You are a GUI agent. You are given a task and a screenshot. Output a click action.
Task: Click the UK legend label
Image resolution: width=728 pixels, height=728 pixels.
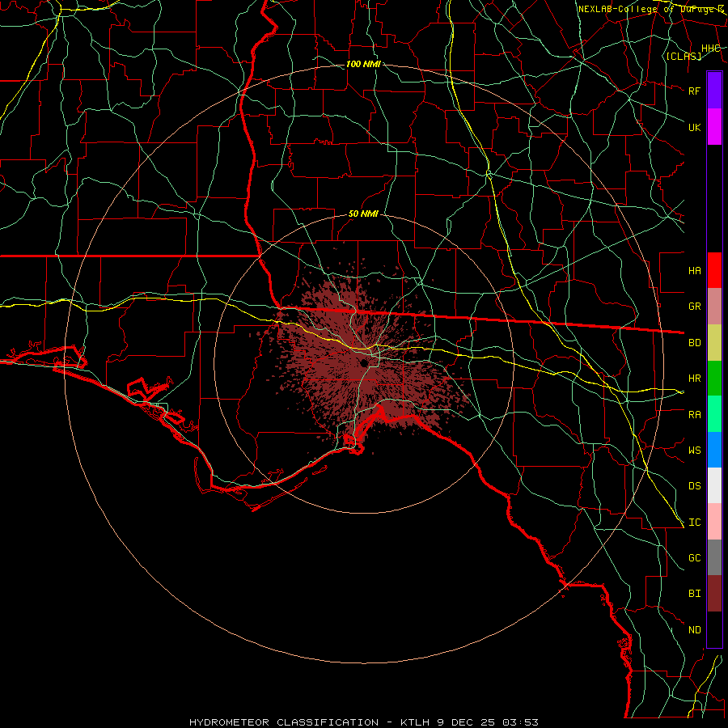coord(694,127)
